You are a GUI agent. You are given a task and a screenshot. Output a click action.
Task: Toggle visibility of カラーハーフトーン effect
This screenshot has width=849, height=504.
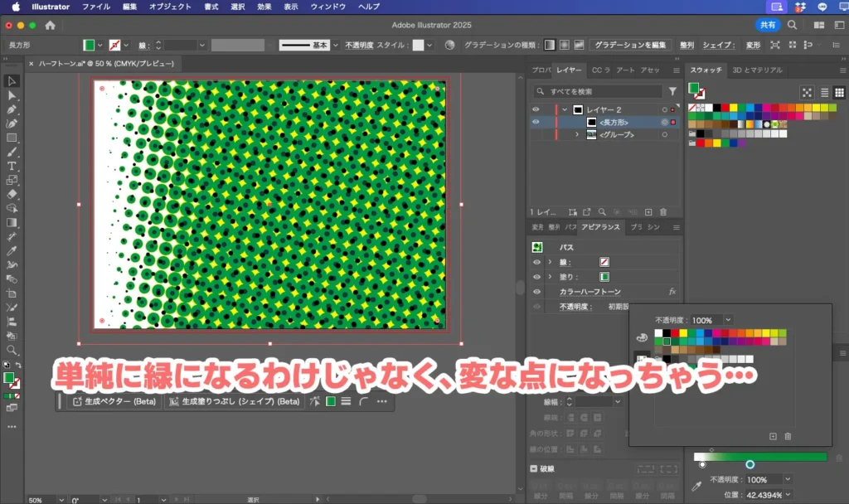(x=536, y=292)
